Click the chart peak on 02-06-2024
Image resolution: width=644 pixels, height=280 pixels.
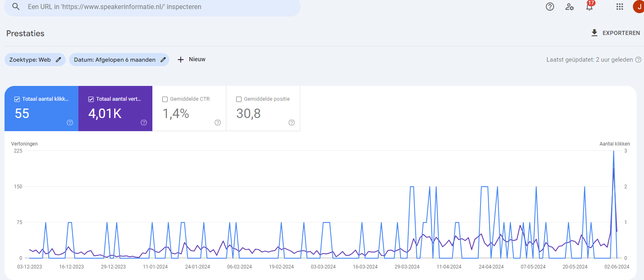click(x=614, y=151)
